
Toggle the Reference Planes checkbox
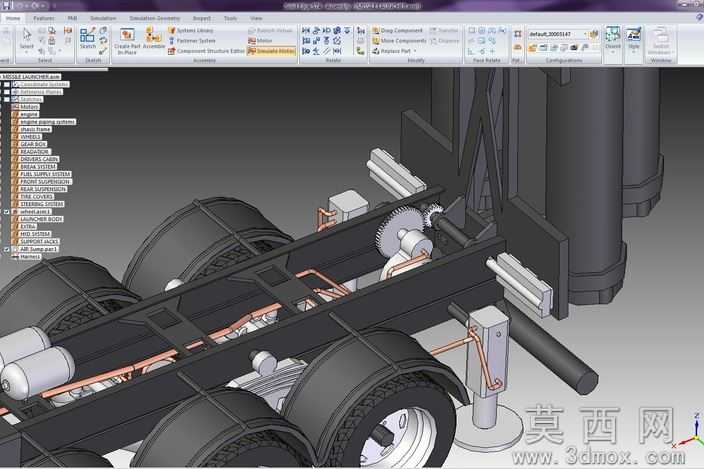click(x=7, y=92)
